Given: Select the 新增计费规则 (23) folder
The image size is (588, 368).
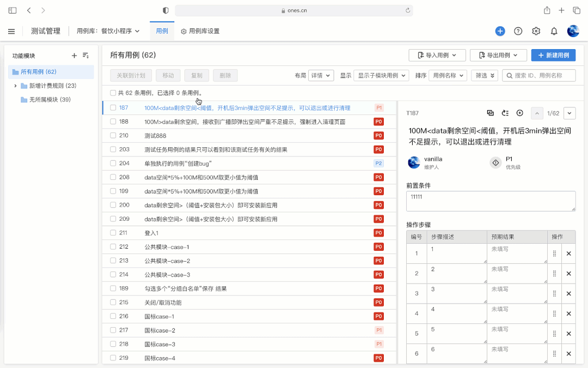Looking at the screenshot, I should pos(52,86).
